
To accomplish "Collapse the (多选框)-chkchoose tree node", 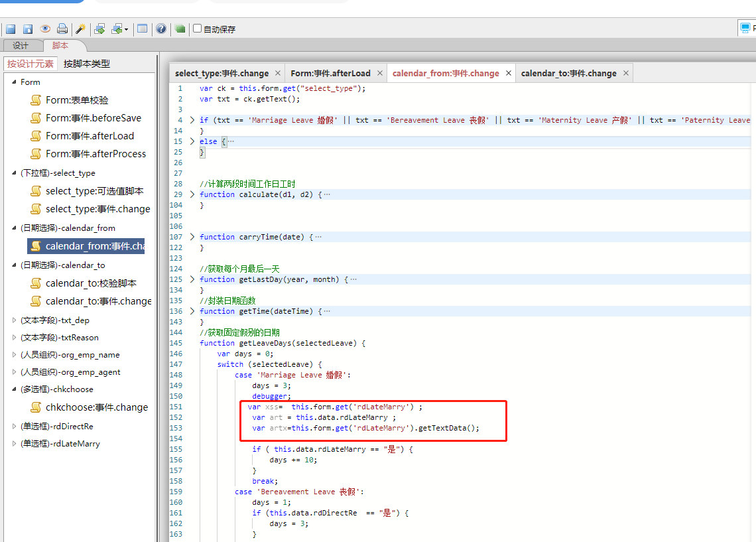I will point(15,389).
